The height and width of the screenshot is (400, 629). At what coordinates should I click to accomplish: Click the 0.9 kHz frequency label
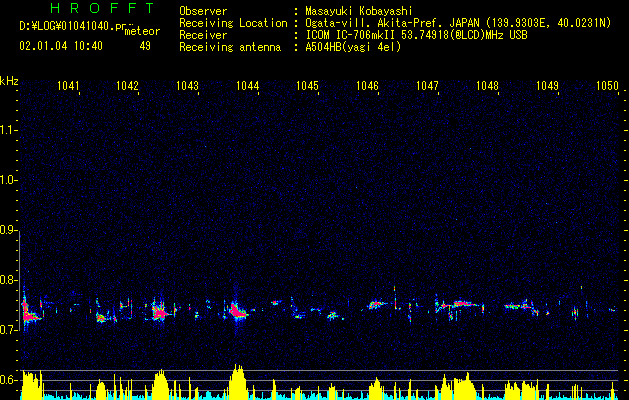9,230
